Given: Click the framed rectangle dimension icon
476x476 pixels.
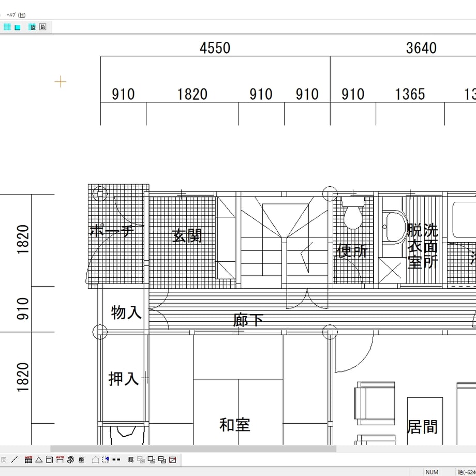Looking at the screenshot, I should pyautogui.click(x=49, y=460).
